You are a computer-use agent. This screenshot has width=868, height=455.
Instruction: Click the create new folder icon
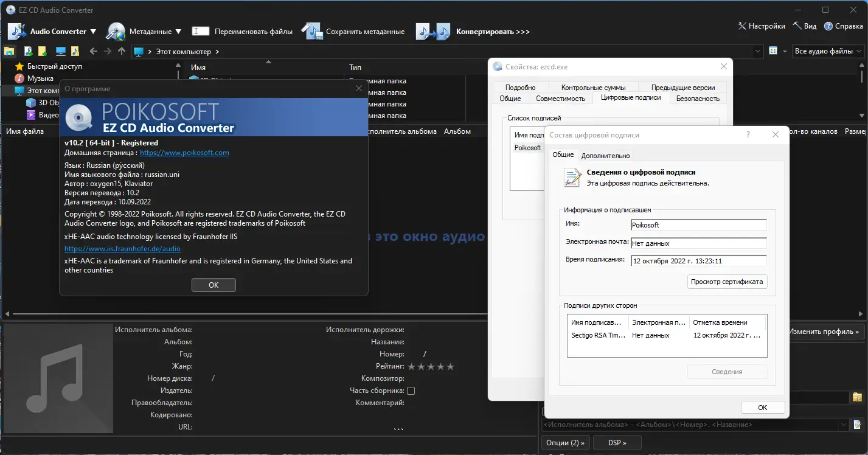tap(41, 51)
